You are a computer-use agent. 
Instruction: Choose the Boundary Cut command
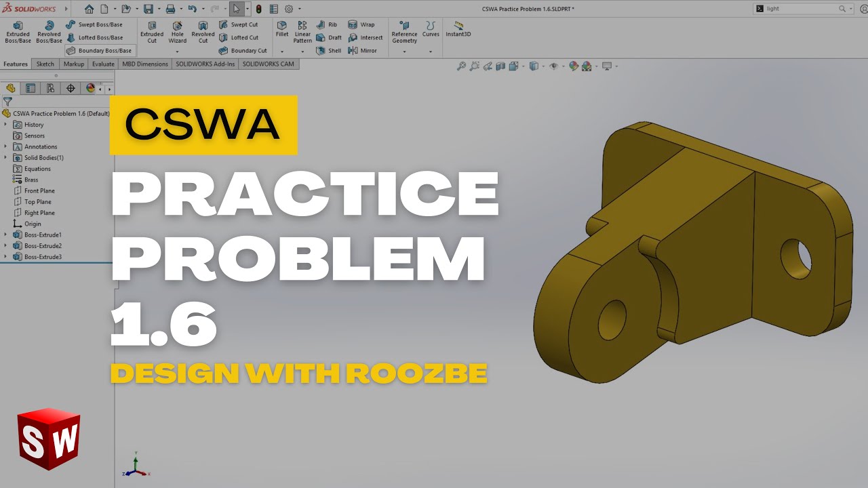tap(243, 50)
